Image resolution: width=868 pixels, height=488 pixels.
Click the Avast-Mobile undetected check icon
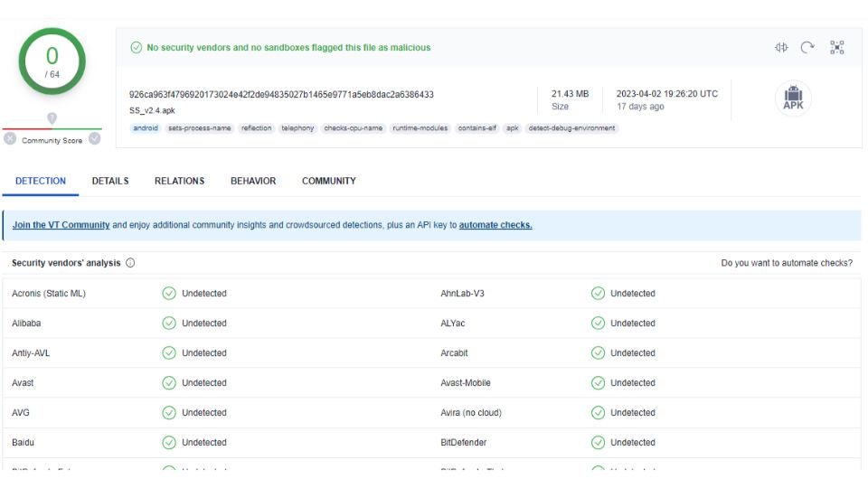click(598, 383)
